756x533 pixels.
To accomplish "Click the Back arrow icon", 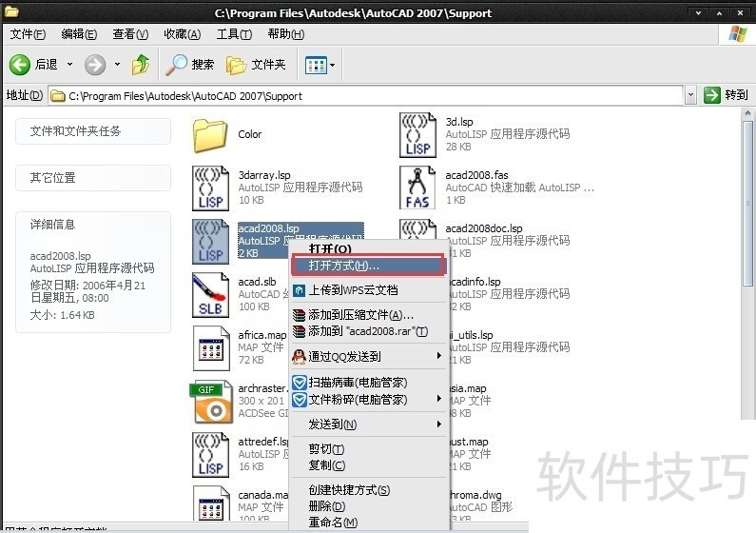I will 20,65.
